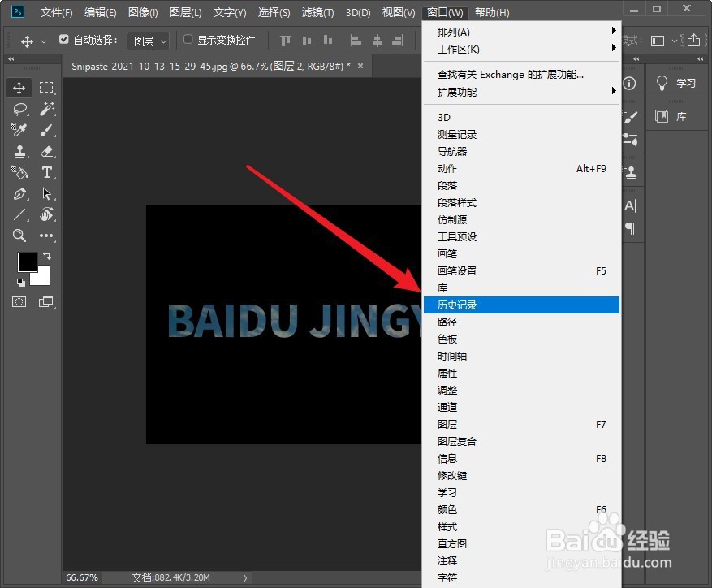Viewport: 712px width, 588px height.
Task: Select the Eyedropper tool
Action: tap(19, 130)
